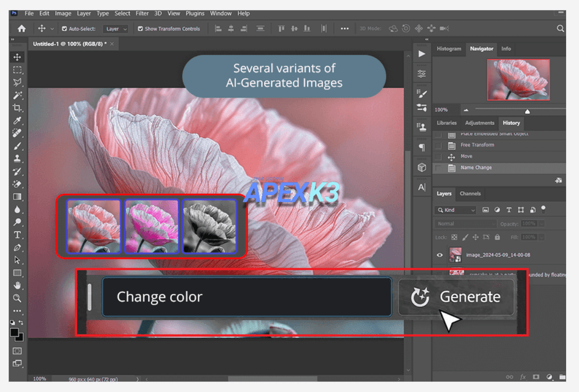Open the Kind layer filter dropdown
Screen dimensions: 579x392
(x=456, y=210)
